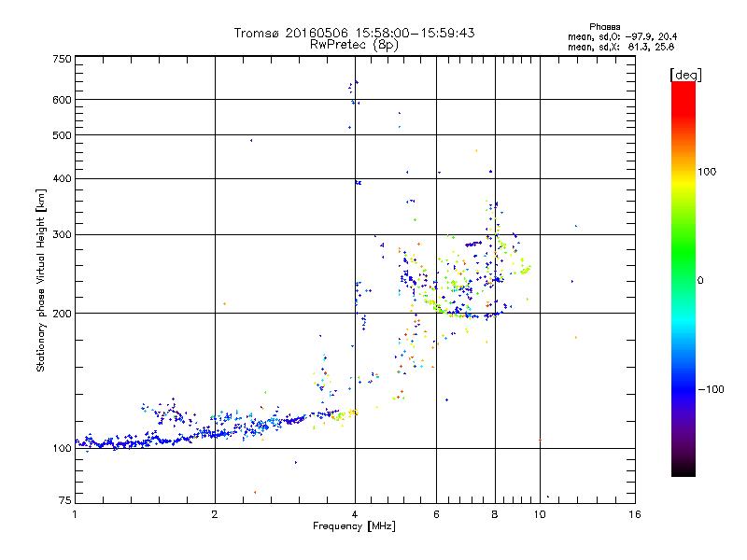Click the 2 x-axis tick label
747x560 pixels.
(x=215, y=514)
